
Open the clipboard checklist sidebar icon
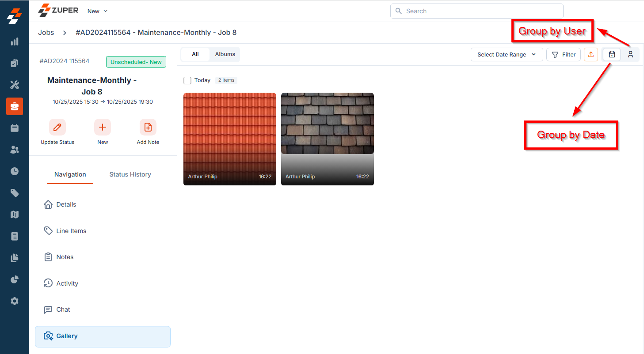pos(15,63)
